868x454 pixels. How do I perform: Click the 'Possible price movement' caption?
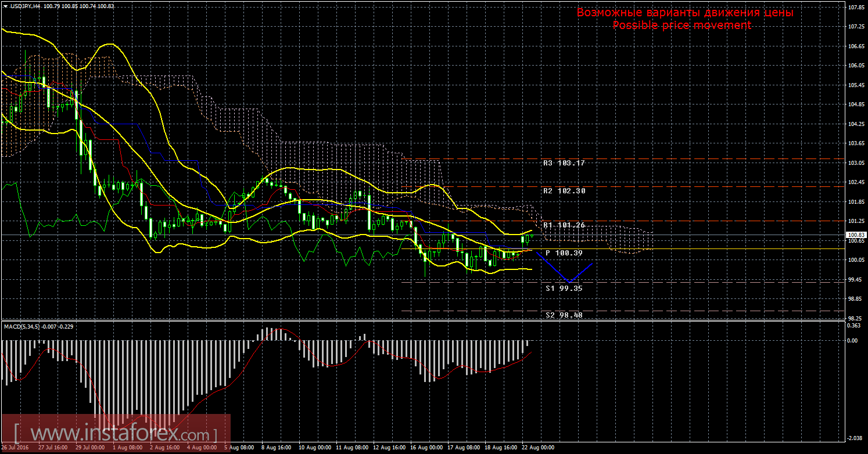(682, 25)
